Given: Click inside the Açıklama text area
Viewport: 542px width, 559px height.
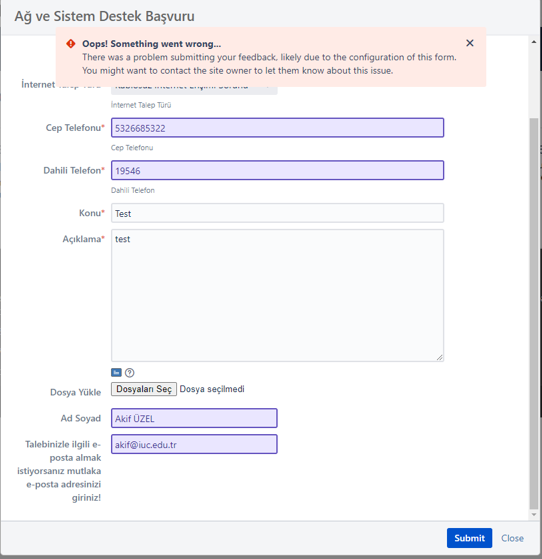Looking at the screenshot, I should pyautogui.click(x=277, y=295).
